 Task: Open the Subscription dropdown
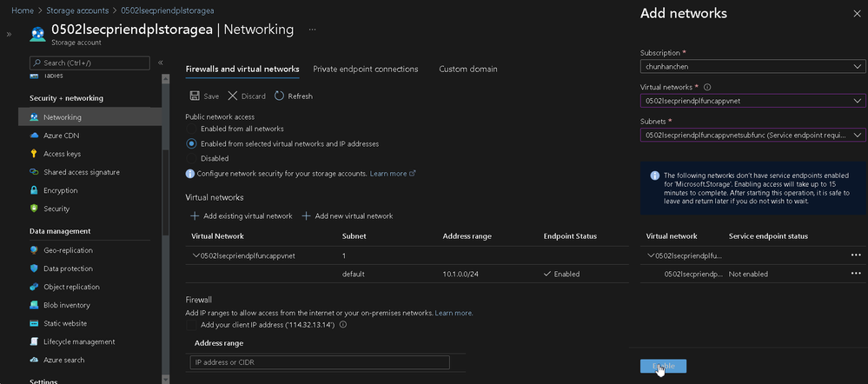pos(752,66)
